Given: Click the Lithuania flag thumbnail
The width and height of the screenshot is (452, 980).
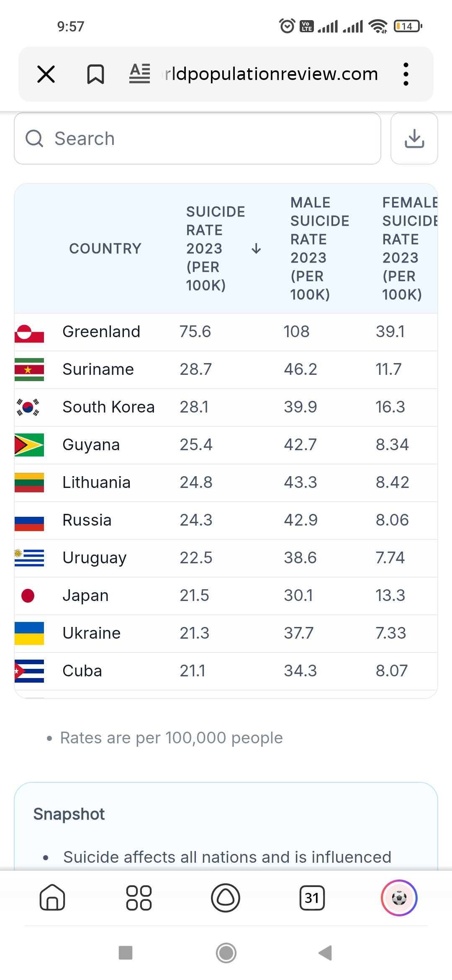Looking at the screenshot, I should point(29,482).
